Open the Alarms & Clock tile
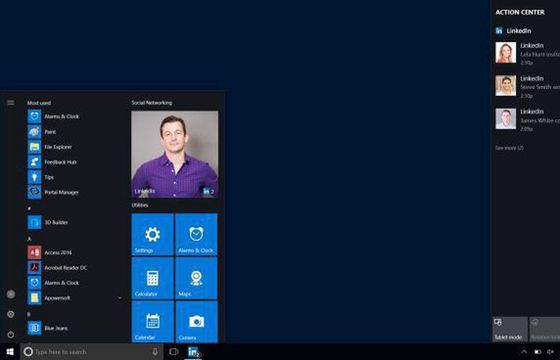Image resolution: width=560 pixels, height=360 pixels. (x=196, y=234)
